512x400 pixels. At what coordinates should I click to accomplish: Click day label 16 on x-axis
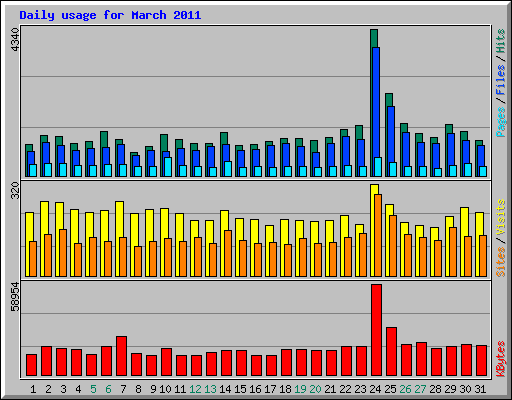[255, 389]
